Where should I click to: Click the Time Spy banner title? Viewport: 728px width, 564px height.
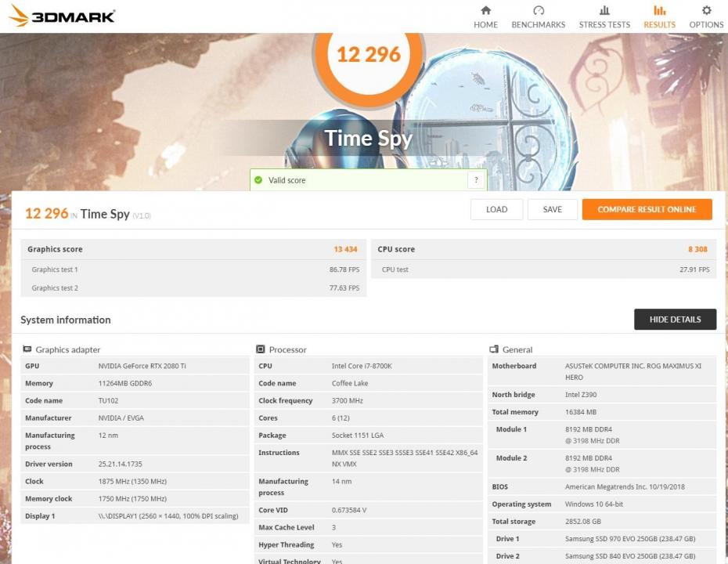pyautogui.click(x=368, y=139)
